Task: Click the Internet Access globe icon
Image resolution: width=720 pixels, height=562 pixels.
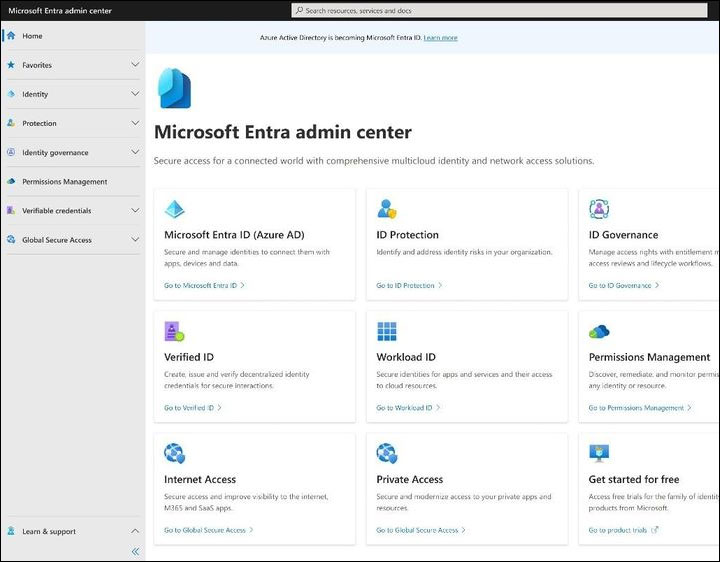Action: [x=174, y=454]
